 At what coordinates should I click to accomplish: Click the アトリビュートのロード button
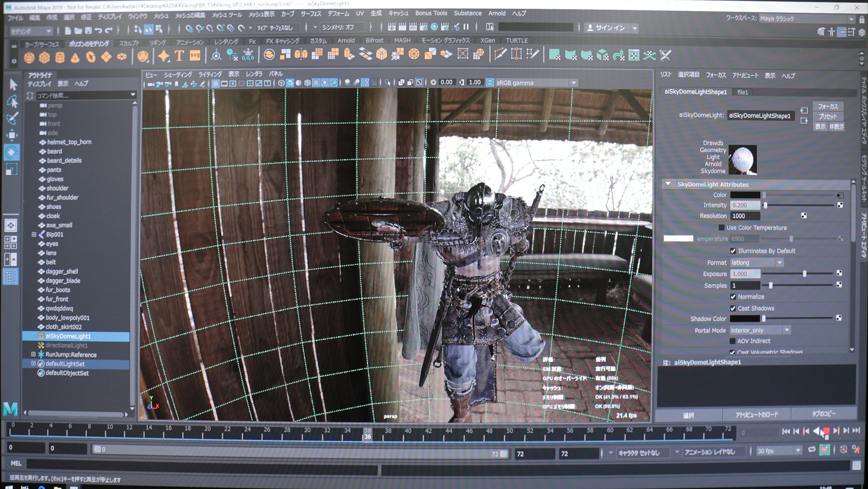pos(756,415)
